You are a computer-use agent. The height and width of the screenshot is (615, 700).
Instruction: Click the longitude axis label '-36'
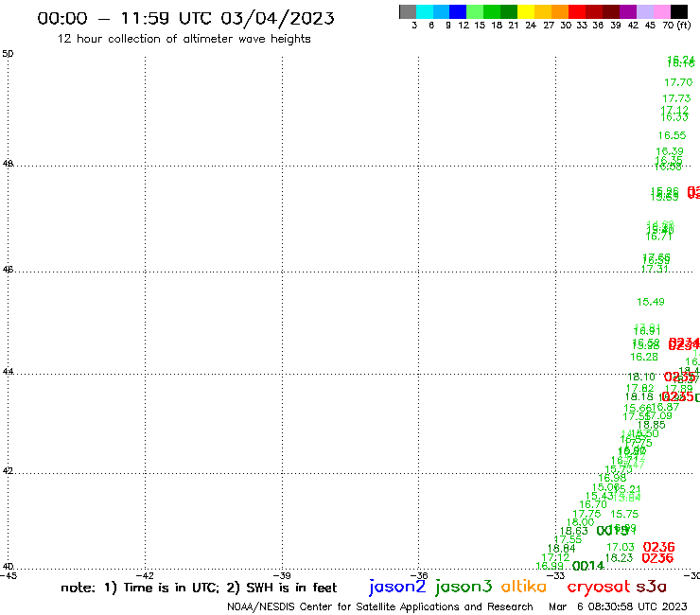click(419, 575)
